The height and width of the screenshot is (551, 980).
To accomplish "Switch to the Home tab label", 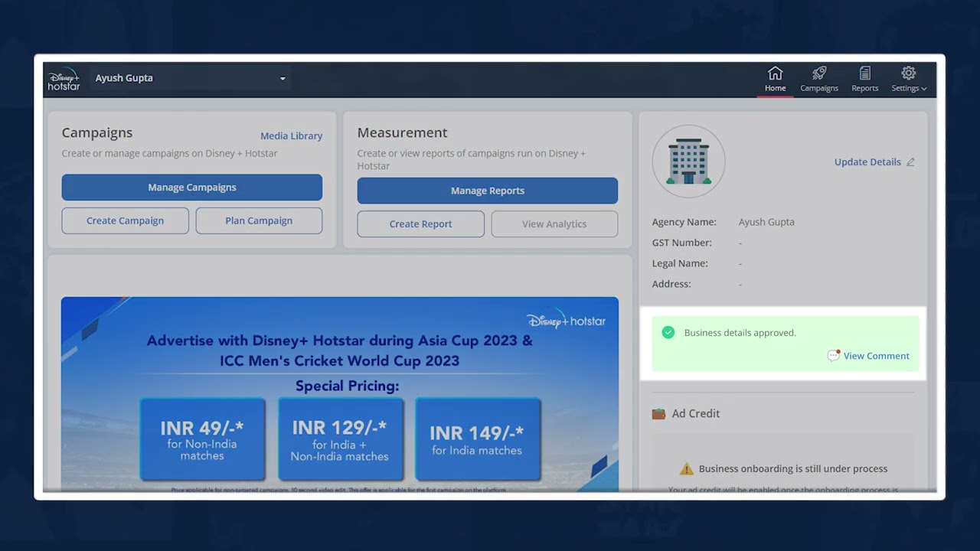I will [775, 88].
